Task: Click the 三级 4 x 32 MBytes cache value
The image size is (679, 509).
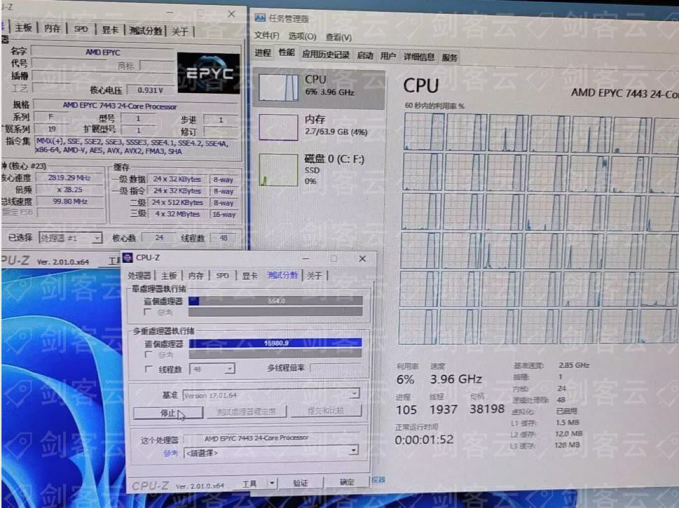Action: 177,214
